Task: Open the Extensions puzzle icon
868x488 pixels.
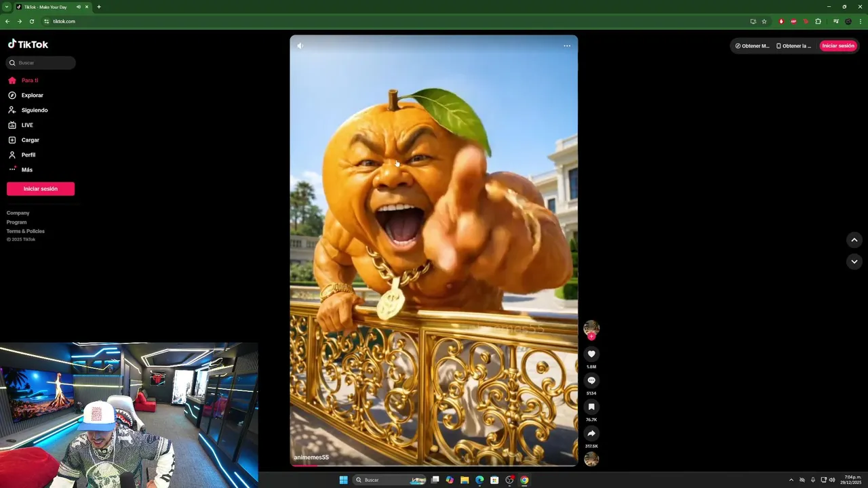Action: (x=818, y=21)
